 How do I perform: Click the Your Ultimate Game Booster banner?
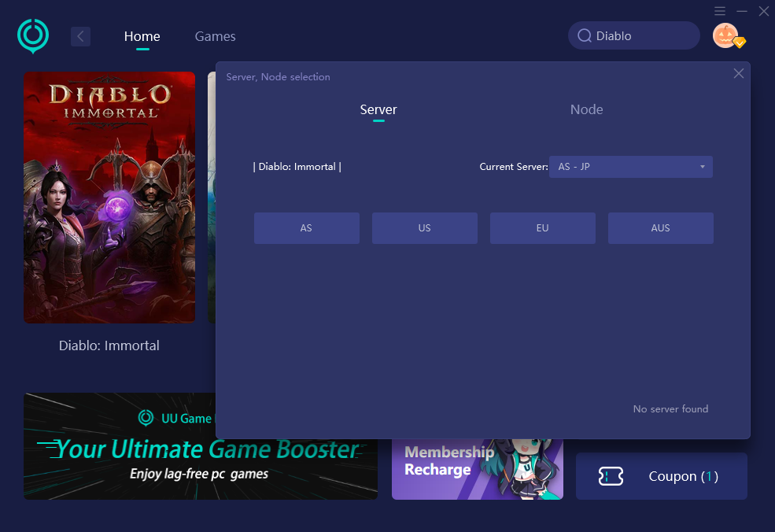(x=201, y=446)
